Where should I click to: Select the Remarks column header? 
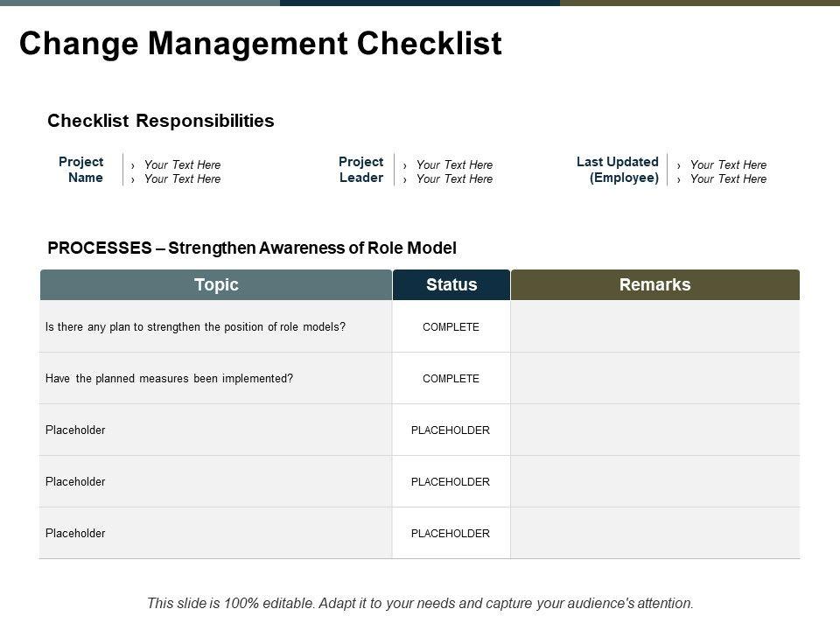pos(654,284)
